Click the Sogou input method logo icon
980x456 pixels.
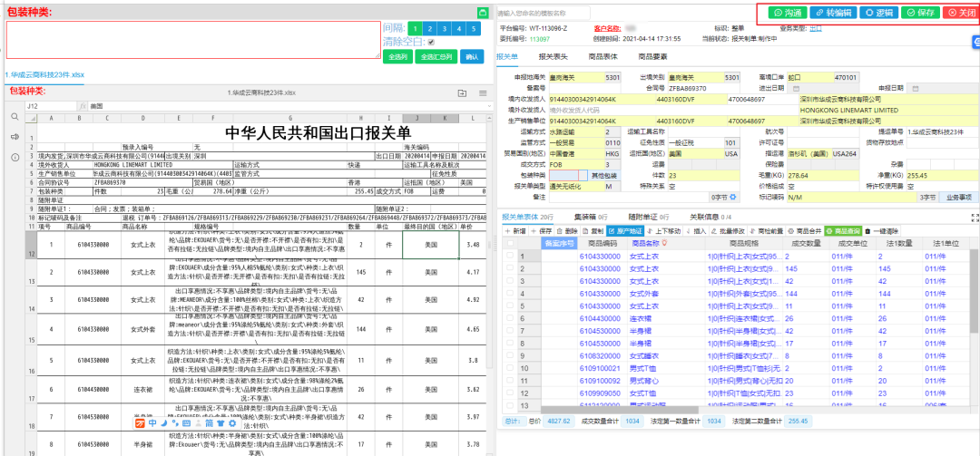point(142,422)
